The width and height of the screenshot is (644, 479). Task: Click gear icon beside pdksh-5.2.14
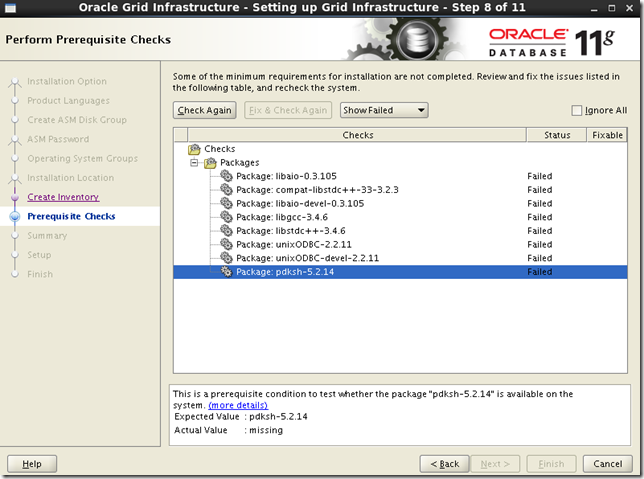coord(226,272)
